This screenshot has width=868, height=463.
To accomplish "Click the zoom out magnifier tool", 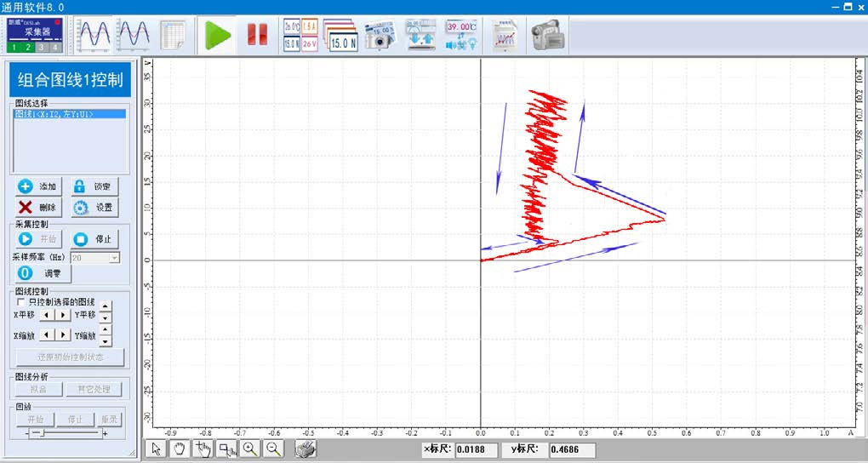I will [x=274, y=449].
